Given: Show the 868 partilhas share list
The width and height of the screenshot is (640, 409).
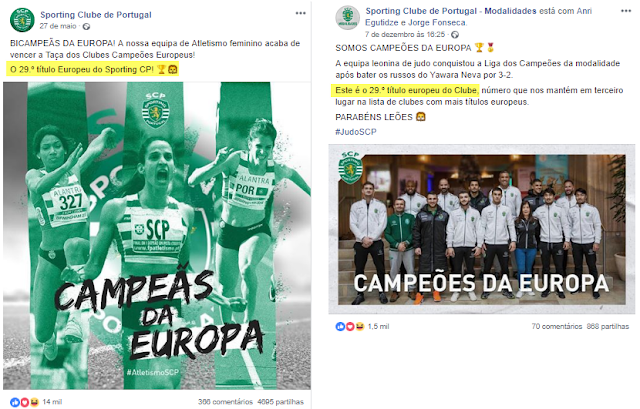Looking at the screenshot, I should (x=608, y=327).
